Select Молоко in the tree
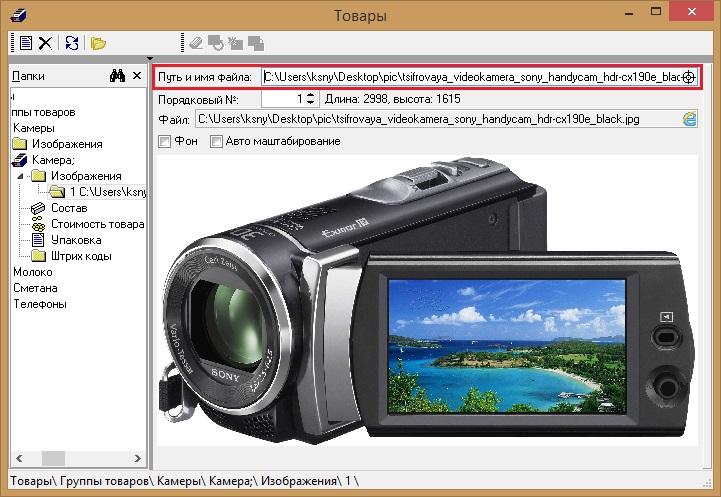Image resolution: width=721 pixels, height=497 pixels. tap(33, 272)
